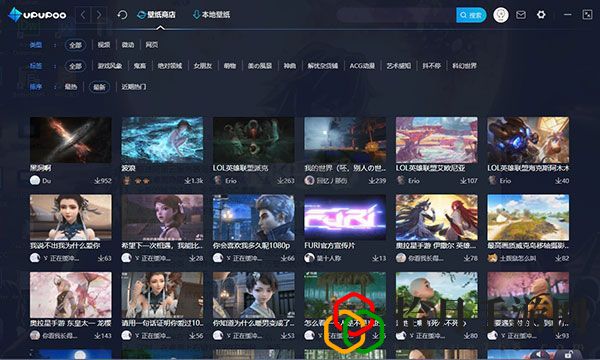Click download icon showing 63
Image resolution: width=600 pixels, height=360 pixels.
click(100, 258)
